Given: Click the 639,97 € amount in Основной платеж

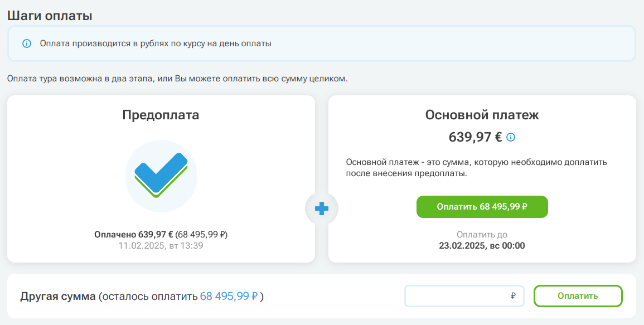Looking at the screenshot, I should [475, 137].
